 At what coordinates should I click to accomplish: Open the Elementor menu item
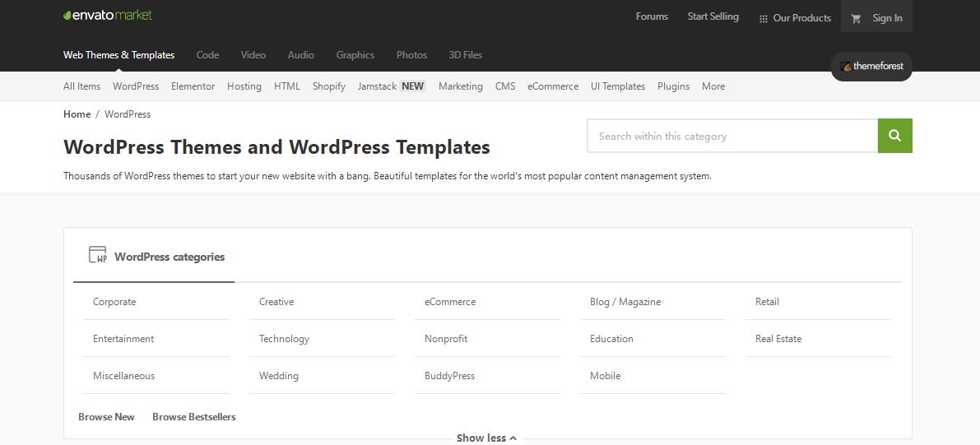pyautogui.click(x=193, y=86)
